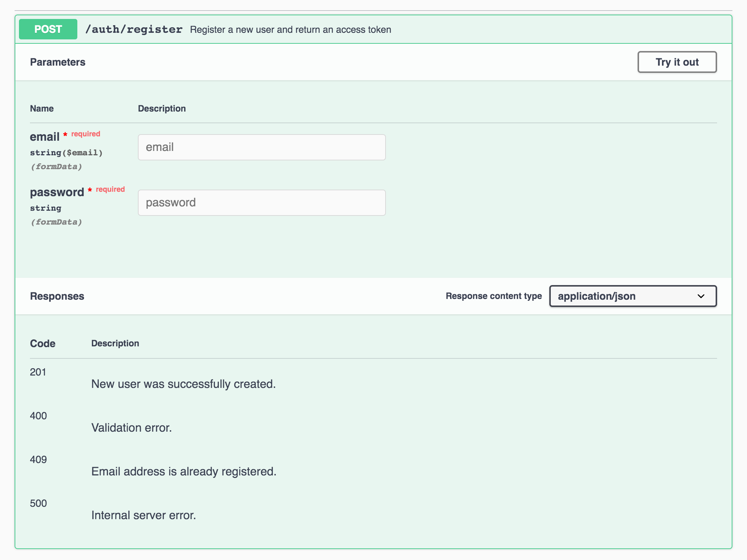Click the 'Register a new user' summary text
747x560 pixels.
tap(290, 30)
